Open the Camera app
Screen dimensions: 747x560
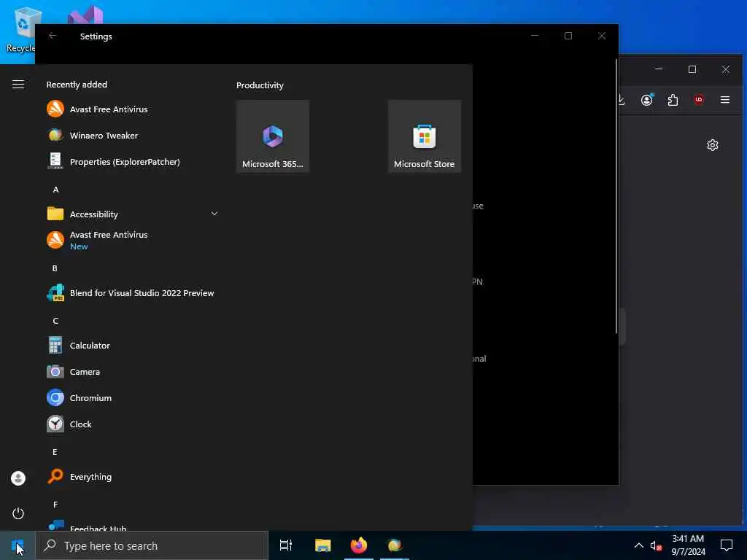(x=131, y=371)
